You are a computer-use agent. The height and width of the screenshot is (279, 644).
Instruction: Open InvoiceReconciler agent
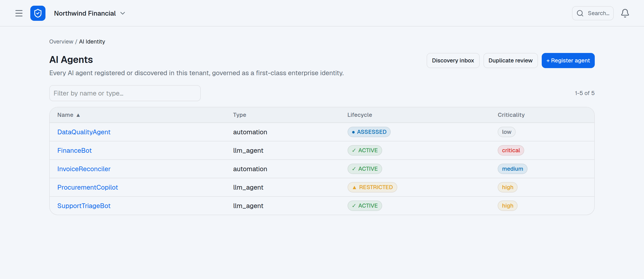84,169
